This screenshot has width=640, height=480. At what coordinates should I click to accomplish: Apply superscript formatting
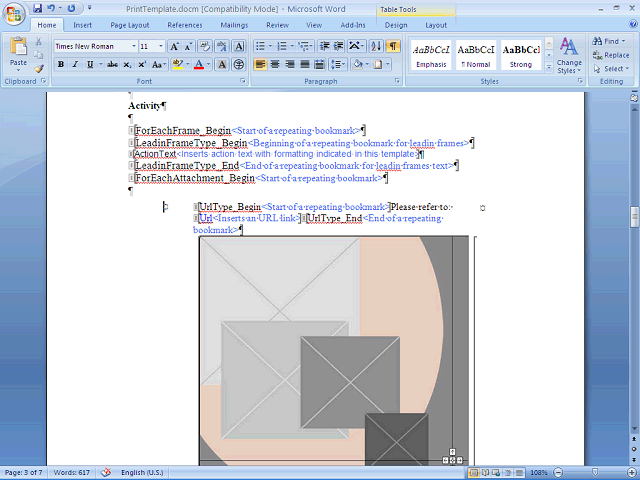142,64
